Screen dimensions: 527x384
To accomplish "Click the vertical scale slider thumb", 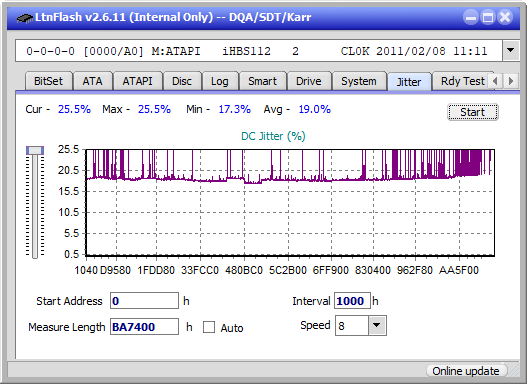I will pyautogui.click(x=35, y=150).
